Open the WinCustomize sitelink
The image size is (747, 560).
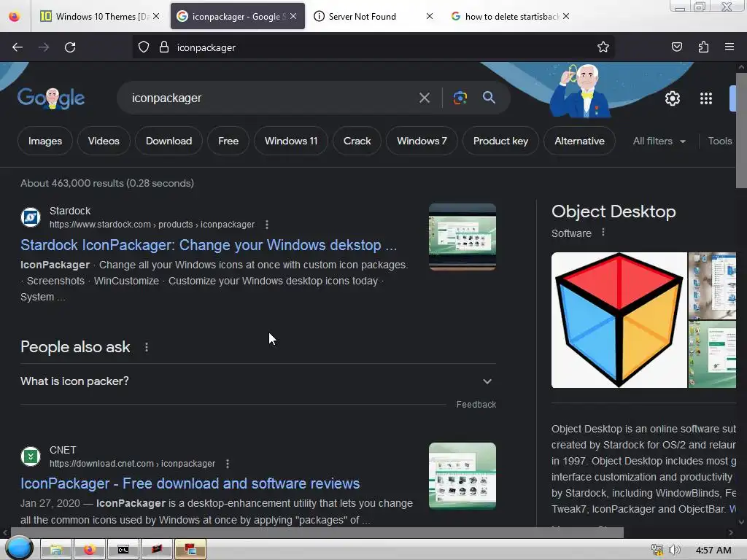126,281
